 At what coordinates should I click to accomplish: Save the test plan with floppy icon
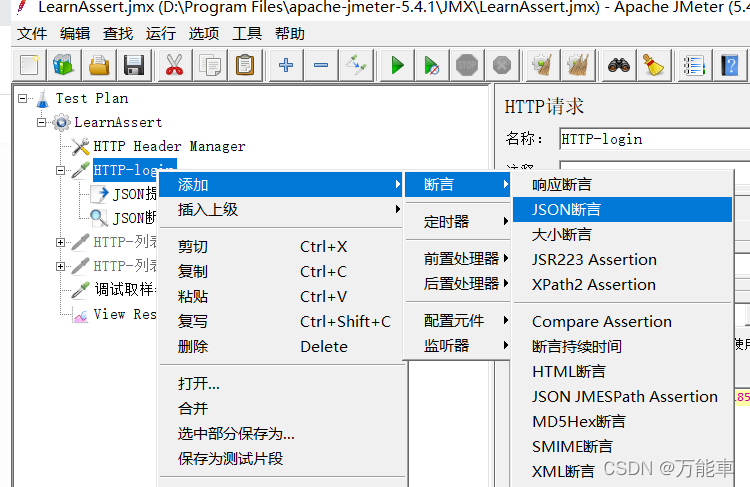click(x=134, y=65)
